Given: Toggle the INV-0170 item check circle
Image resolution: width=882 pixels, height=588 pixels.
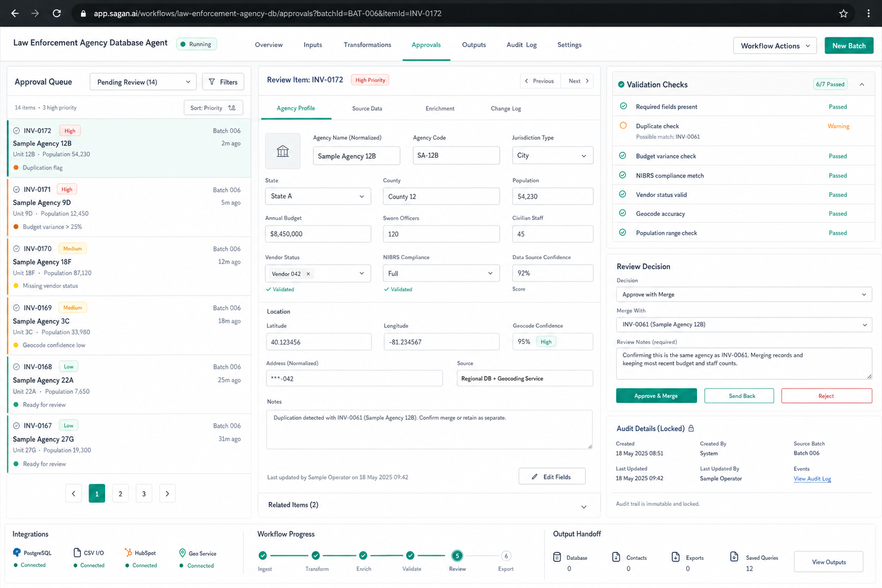Looking at the screenshot, I should (17, 249).
